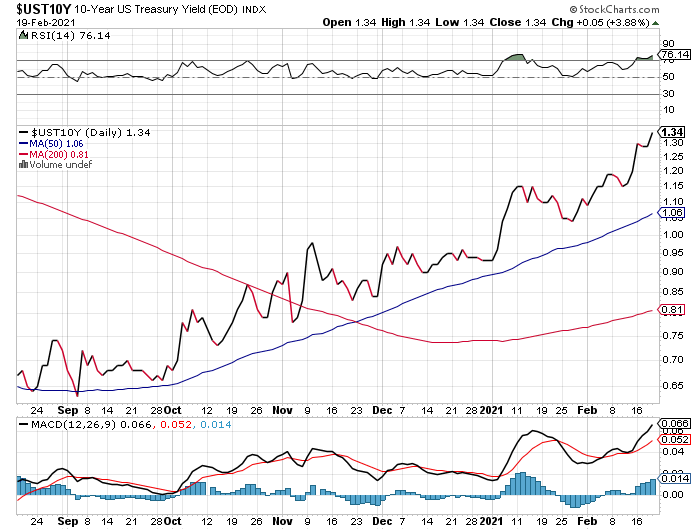The height and width of the screenshot is (530, 700).
Task: Click the 1.34 last-price tag on right axis
Action: [x=672, y=132]
